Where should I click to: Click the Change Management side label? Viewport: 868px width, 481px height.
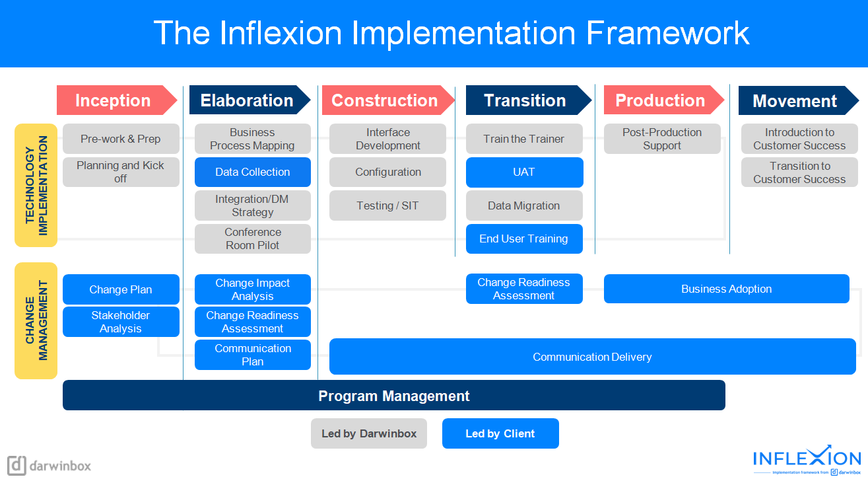click(x=36, y=320)
